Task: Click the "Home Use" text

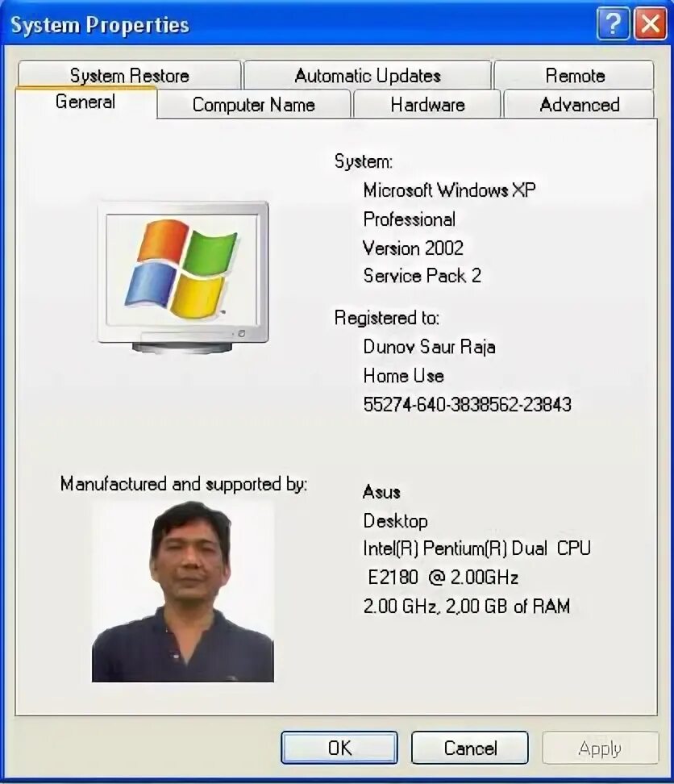Action: [404, 376]
